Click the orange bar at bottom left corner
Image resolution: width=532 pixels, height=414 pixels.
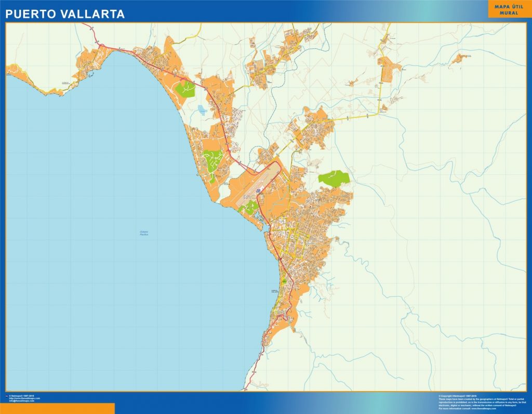pyautogui.click(x=57, y=409)
